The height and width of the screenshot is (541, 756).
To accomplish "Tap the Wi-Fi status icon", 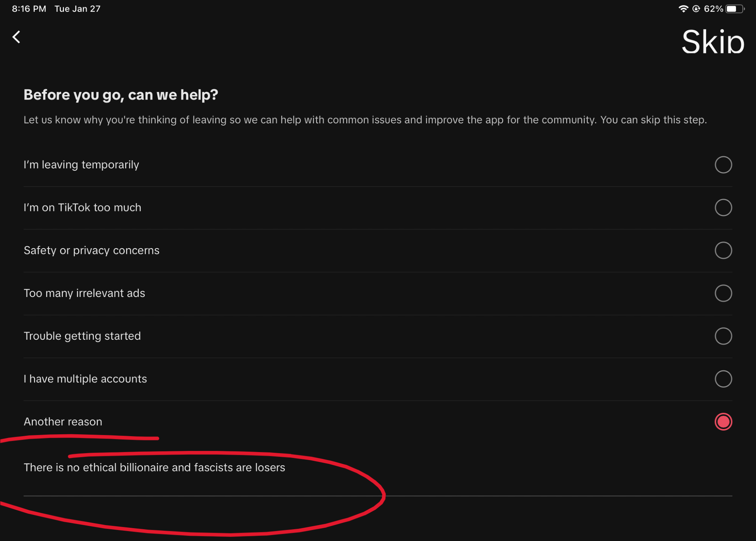I will [x=683, y=9].
